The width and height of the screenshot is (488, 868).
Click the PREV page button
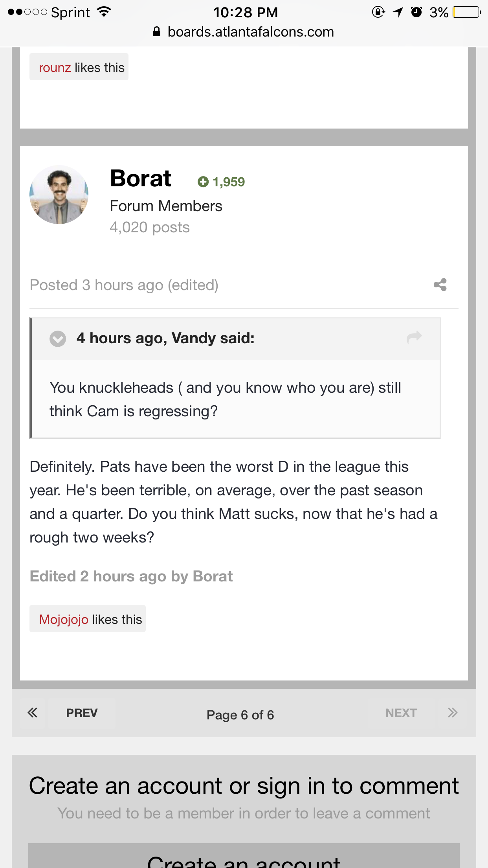tap(82, 713)
